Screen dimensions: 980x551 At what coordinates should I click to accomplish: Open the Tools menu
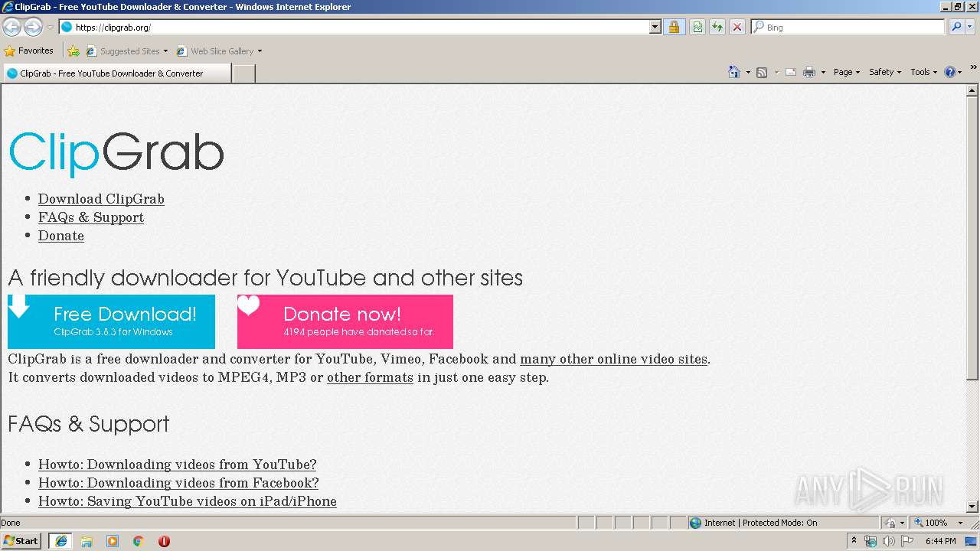point(923,72)
